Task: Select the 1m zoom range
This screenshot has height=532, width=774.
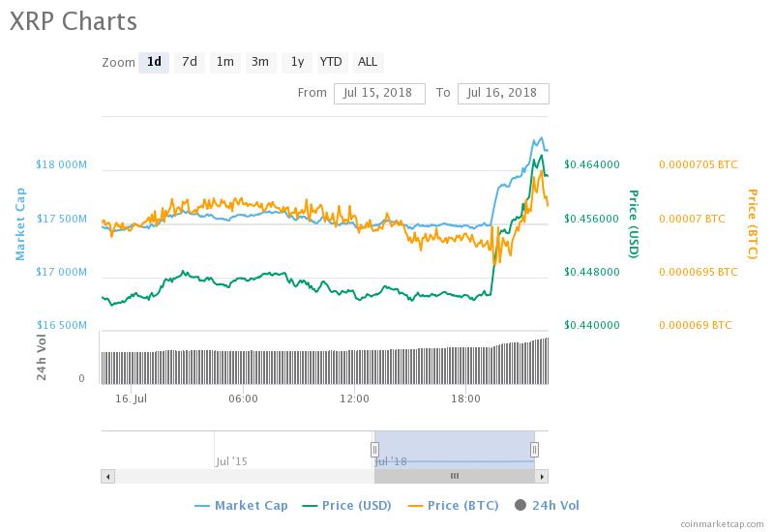Action: point(225,62)
